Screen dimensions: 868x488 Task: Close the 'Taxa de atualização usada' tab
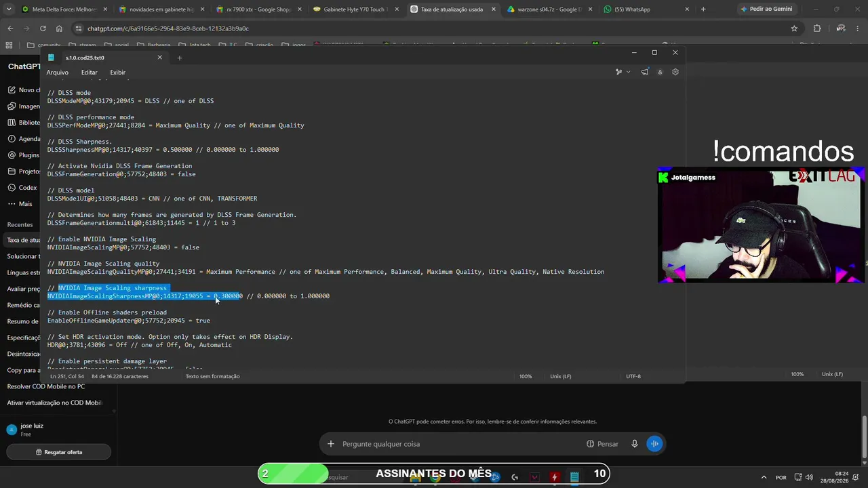coord(492,9)
